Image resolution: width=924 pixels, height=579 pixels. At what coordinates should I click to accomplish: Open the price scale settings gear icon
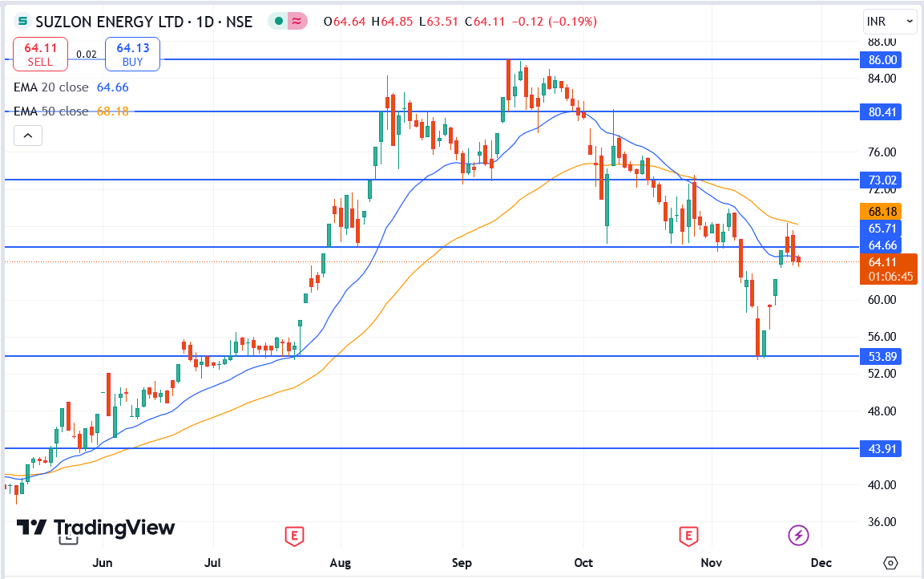tap(889, 565)
